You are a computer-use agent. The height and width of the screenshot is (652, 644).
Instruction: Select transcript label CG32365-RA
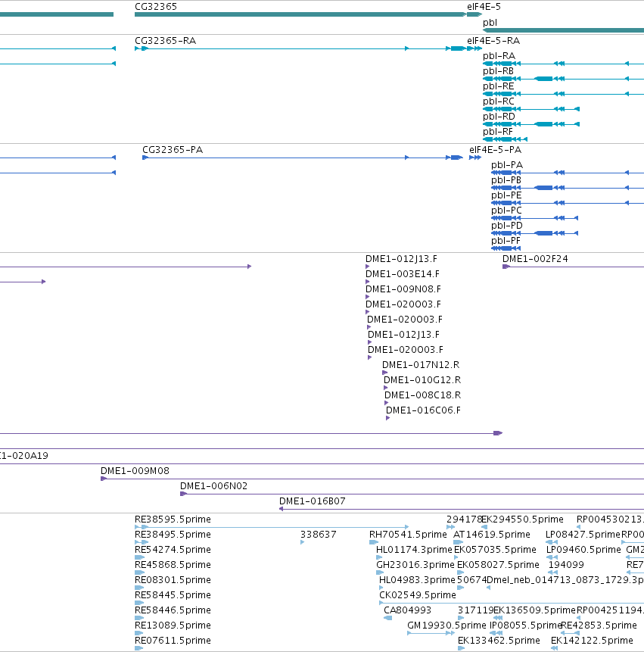(x=166, y=41)
